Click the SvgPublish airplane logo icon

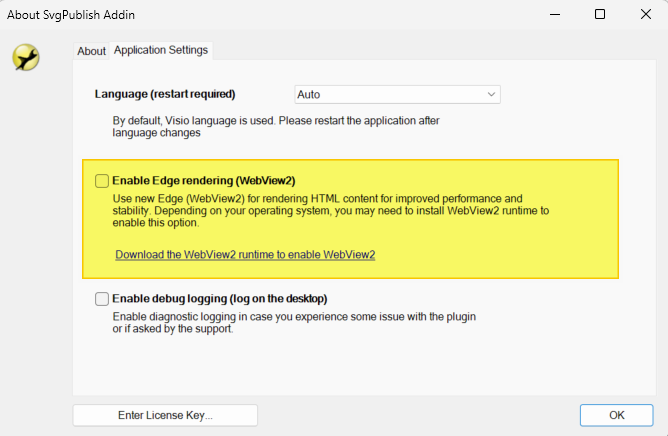(26, 57)
